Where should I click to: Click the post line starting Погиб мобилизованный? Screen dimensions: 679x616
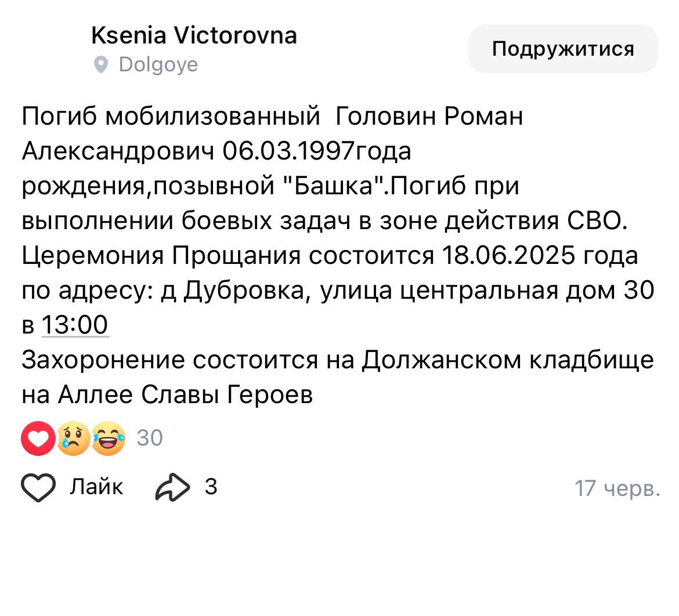(272, 117)
